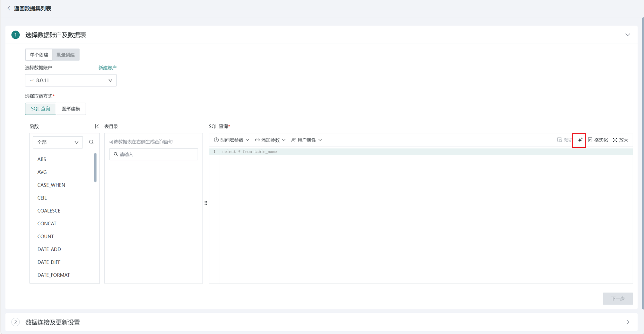644x334 pixels.
Task: Click the 放大 enlarge editor icon
Action: [x=615, y=140]
